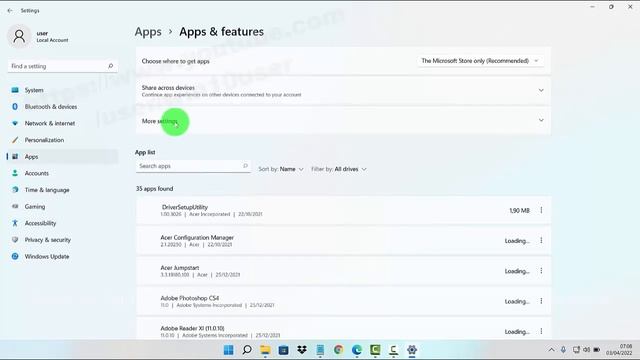Open the Windows Start button
Image resolution: width=640 pixels, height=360 pixels.
pyautogui.click(x=229, y=350)
